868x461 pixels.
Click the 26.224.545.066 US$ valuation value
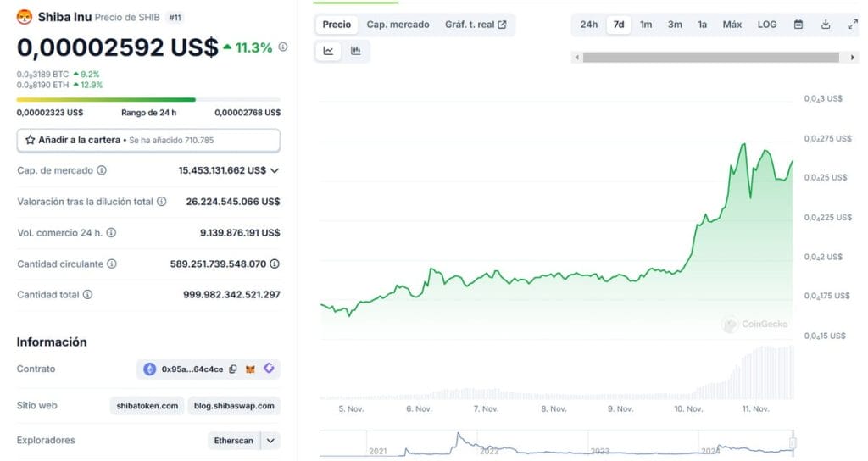[232, 202]
